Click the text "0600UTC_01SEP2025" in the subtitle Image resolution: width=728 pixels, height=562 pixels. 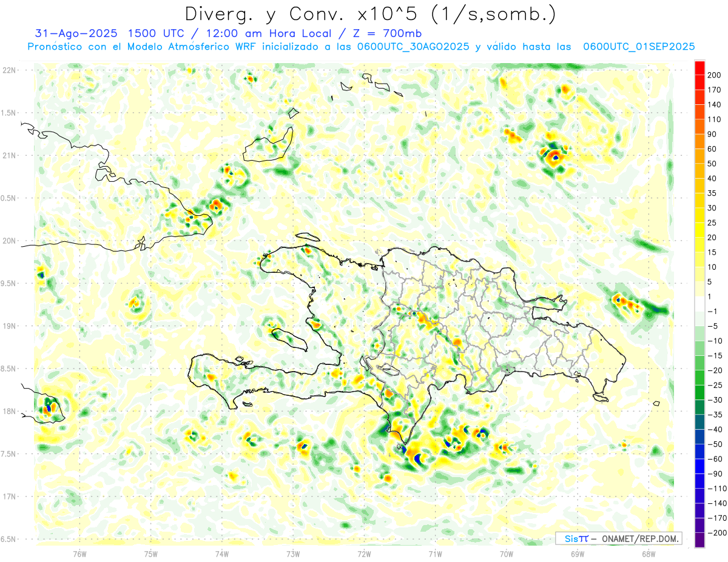(639, 47)
